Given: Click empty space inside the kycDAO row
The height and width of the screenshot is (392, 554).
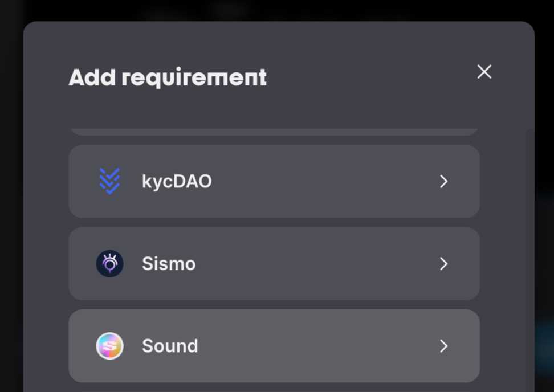Looking at the screenshot, I should tap(319, 181).
